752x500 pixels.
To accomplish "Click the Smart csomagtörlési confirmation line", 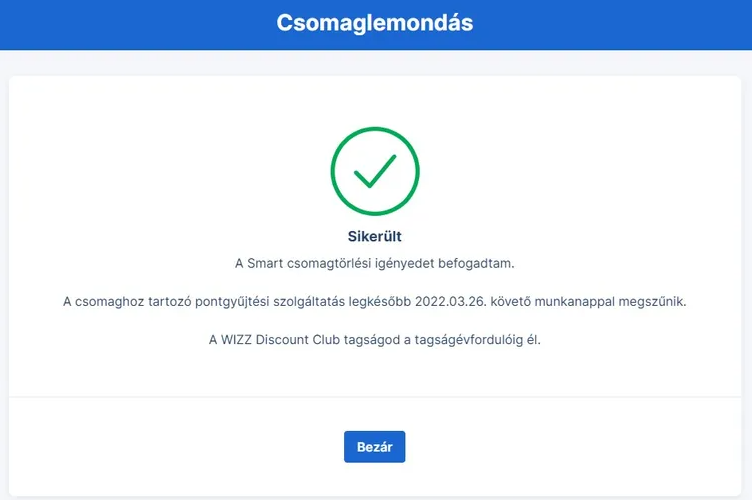I will click(x=375, y=263).
